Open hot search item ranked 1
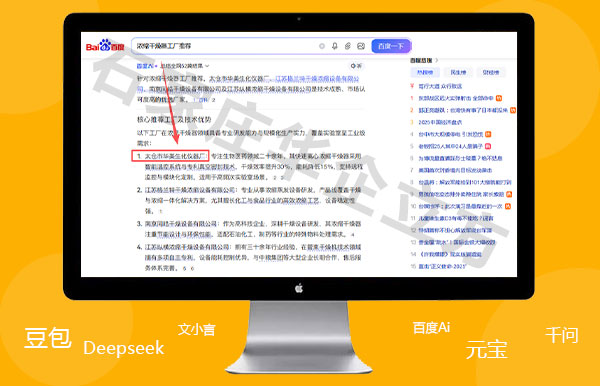The height and width of the screenshot is (386, 600). tap(456, 98)
